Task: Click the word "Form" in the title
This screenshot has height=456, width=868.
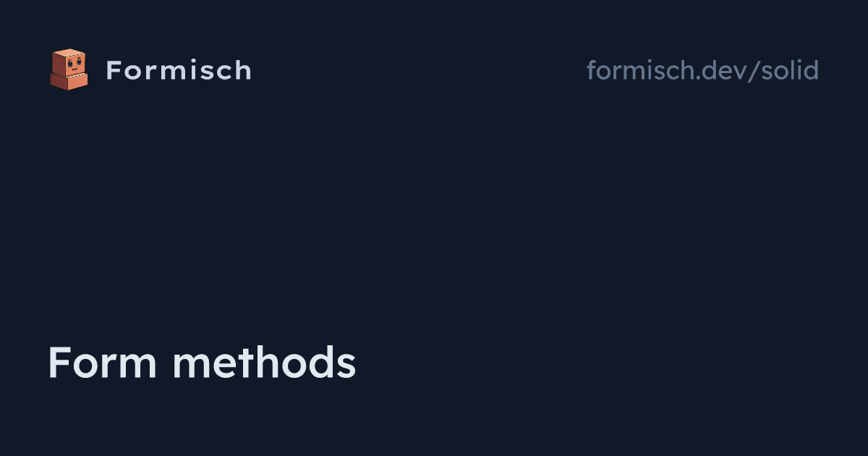Action: click(103, 363)
